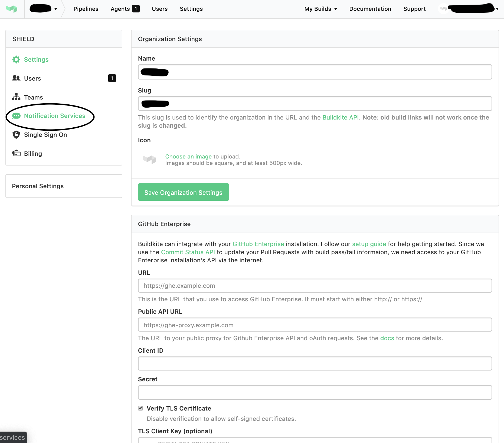Select Users in the sidebar
504x443 pixels.
pos(32,78)
